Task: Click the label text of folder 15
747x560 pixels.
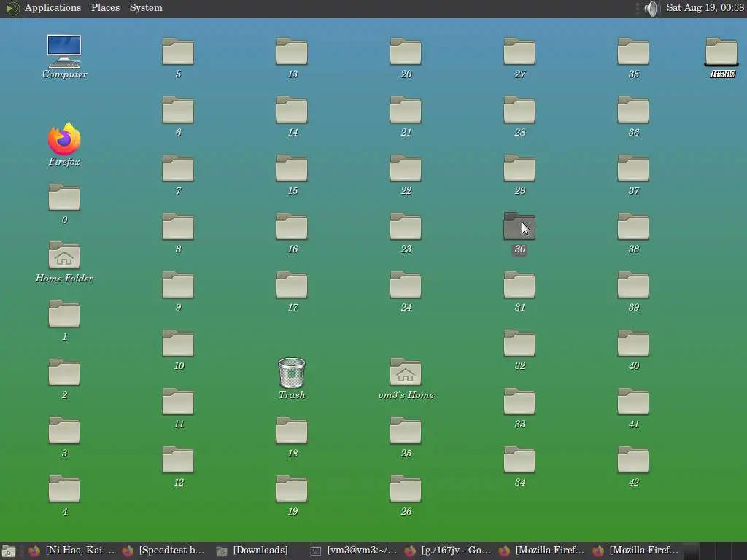Action: click(293, 191)
